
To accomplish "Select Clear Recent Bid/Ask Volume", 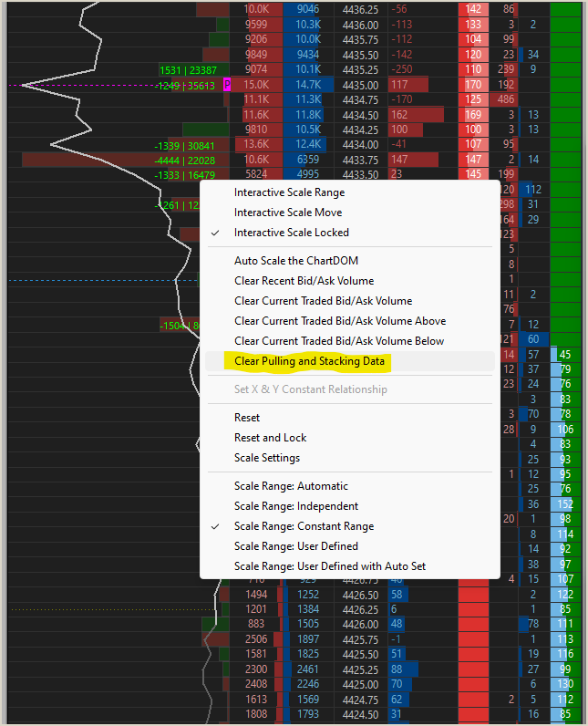I will coord(350,281).
